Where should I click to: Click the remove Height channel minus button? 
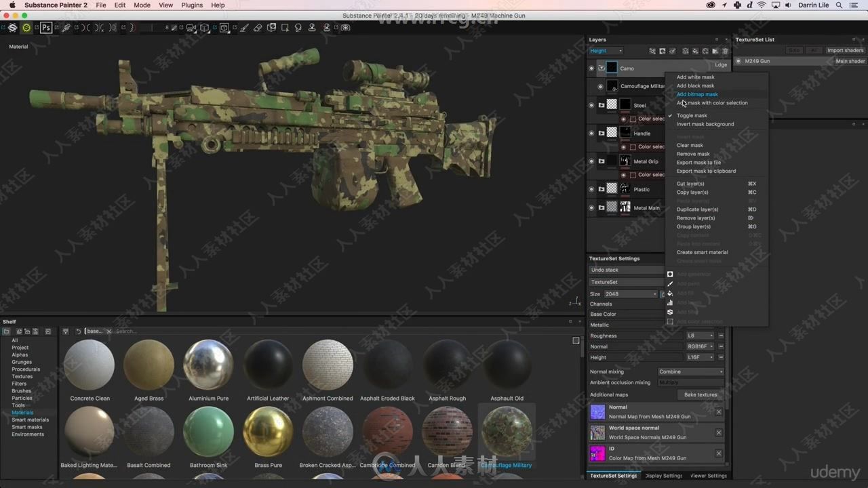[x=721, y=357]
